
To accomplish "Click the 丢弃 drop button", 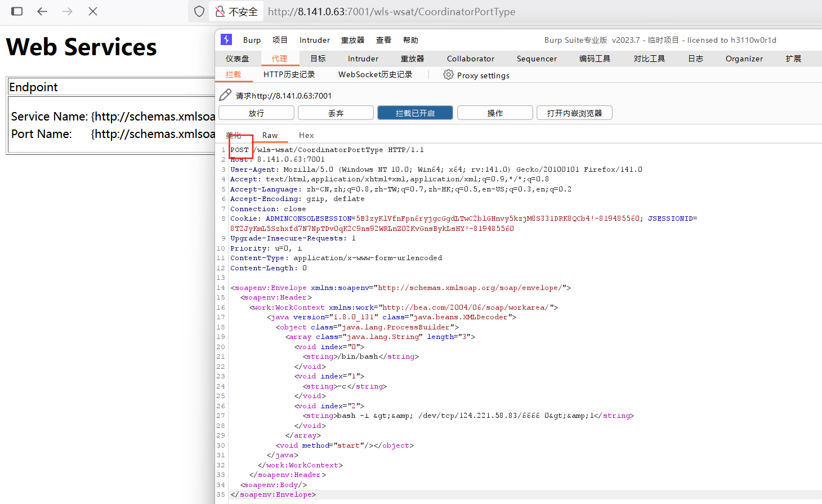I will pyautogui.click(x=336, y=113).
